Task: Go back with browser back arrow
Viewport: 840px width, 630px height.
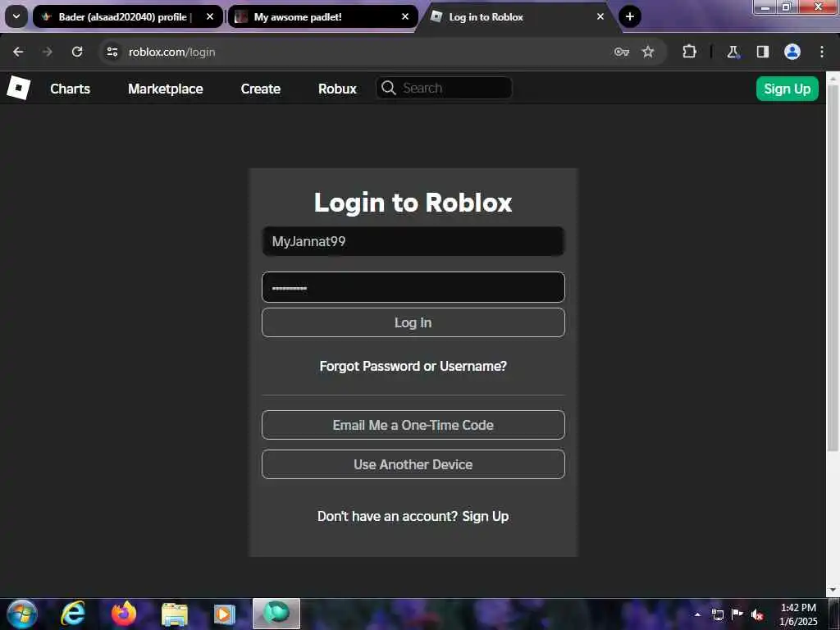Action: [x=18, y=52]
